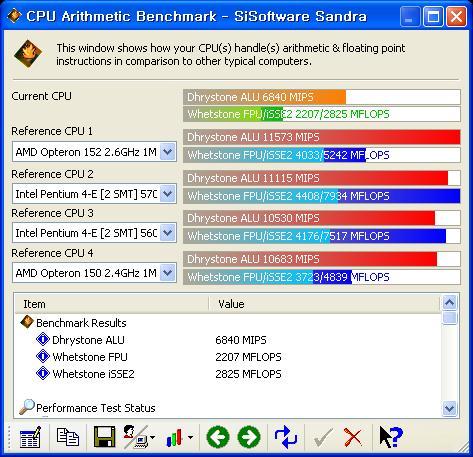Click the grey checkmark OK icon
The image size is (473, 457).
(323, 437)
